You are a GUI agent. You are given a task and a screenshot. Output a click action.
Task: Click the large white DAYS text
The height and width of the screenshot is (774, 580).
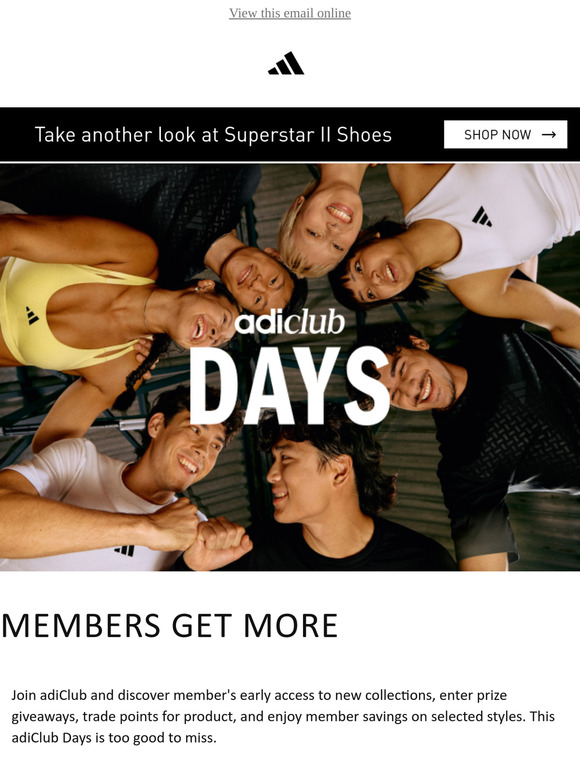pos(289,386)
